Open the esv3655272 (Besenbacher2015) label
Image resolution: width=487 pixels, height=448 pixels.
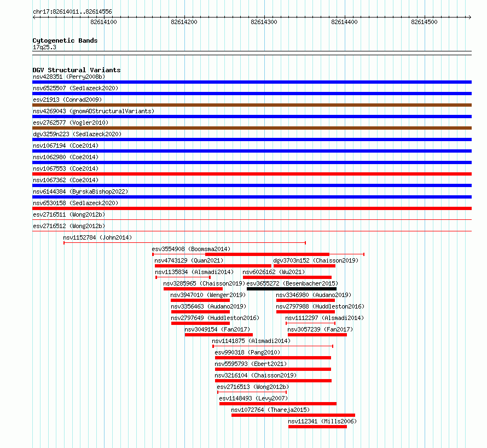pyautogui.click(x=292, y=283)
